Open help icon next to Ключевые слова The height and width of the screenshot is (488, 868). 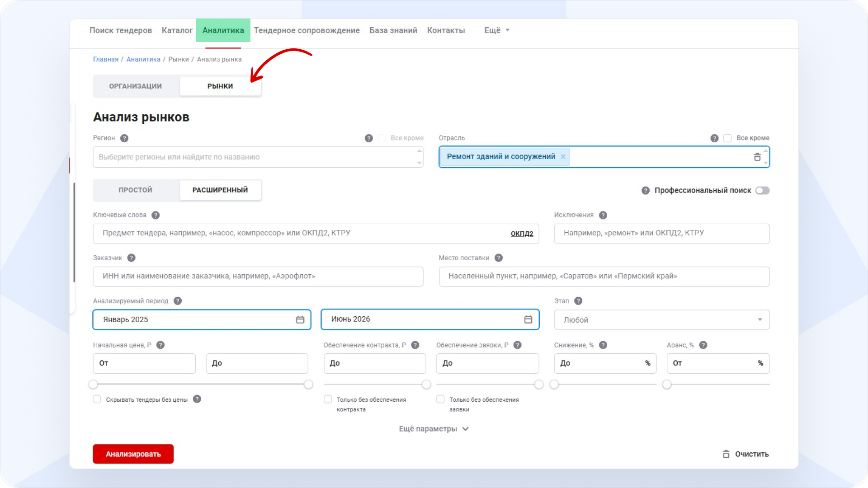tap(156, 215)
